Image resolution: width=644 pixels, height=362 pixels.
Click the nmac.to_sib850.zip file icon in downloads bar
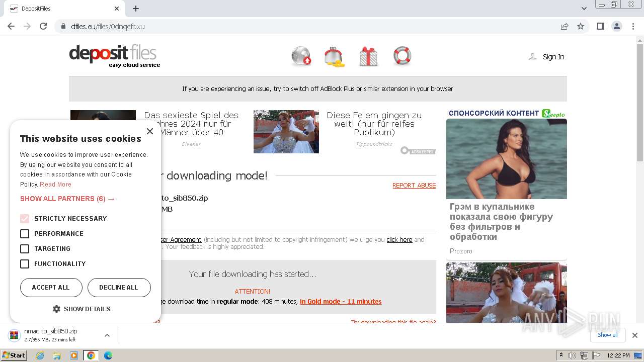click(14, 335)
